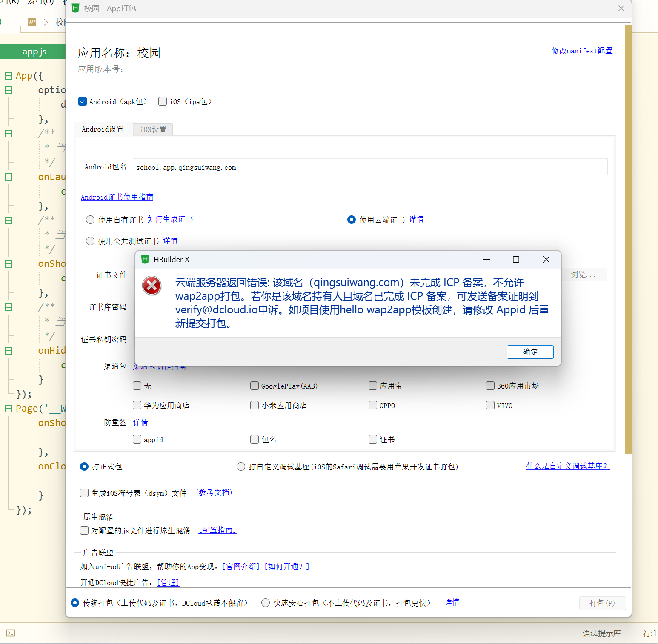Collapse the onHide code fold marker
This screenshot has height=644, width=658.
(x=9, y=351)
